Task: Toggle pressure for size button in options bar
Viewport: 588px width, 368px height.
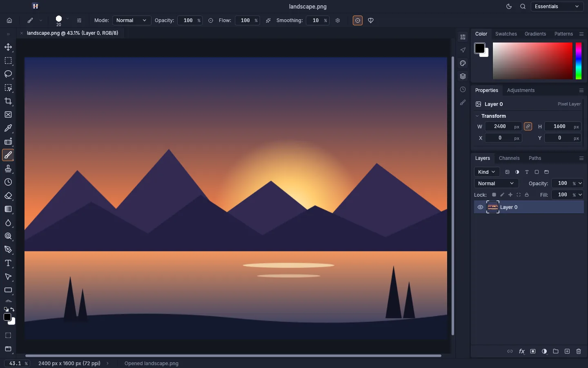Action: pos(358,20)
